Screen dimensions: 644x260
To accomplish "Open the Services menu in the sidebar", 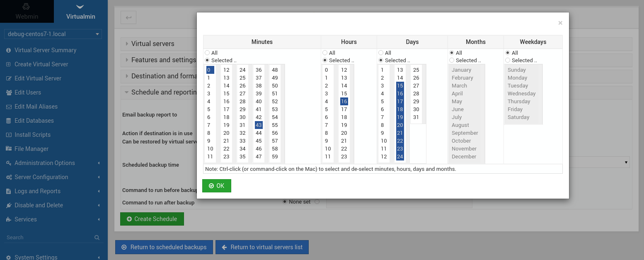I will coord(25,219).
